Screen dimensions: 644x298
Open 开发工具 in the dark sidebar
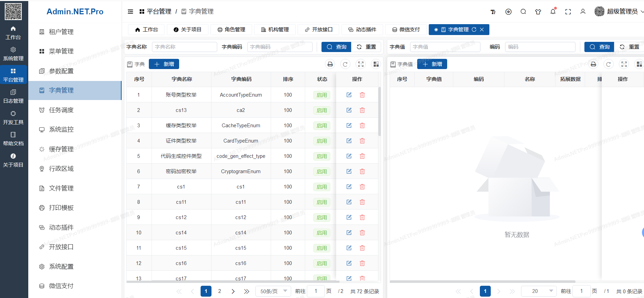click(13, 118)
